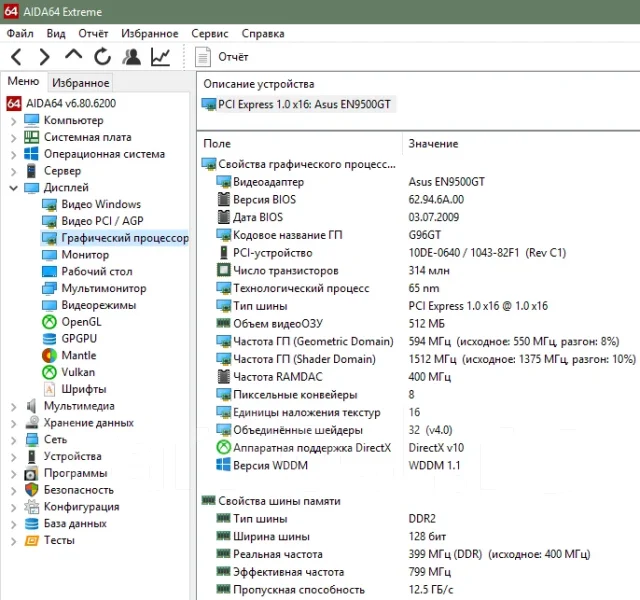Expand the Мультимедиа tree node

pyautogui.click(x=13, y=407)
